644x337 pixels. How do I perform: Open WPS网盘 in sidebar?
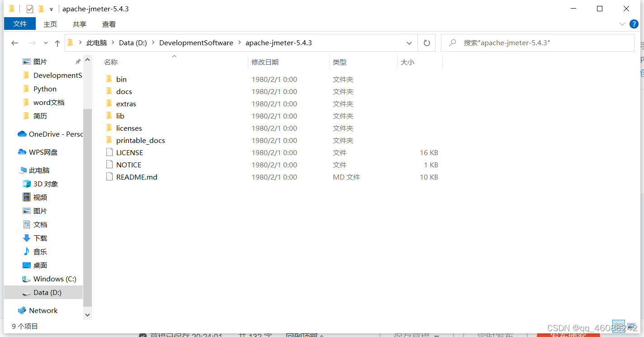point(38,152)
